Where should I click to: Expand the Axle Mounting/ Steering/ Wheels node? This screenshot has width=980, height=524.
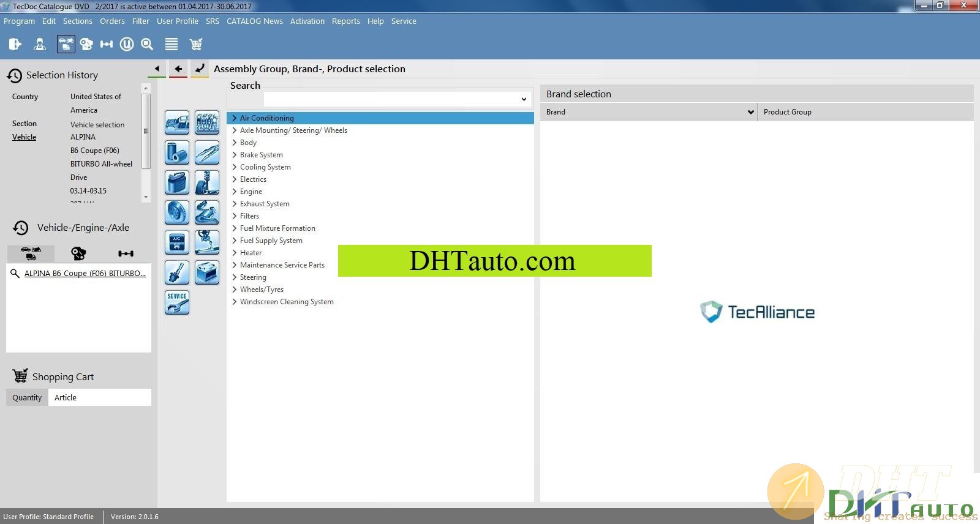[x=234, y=130]
